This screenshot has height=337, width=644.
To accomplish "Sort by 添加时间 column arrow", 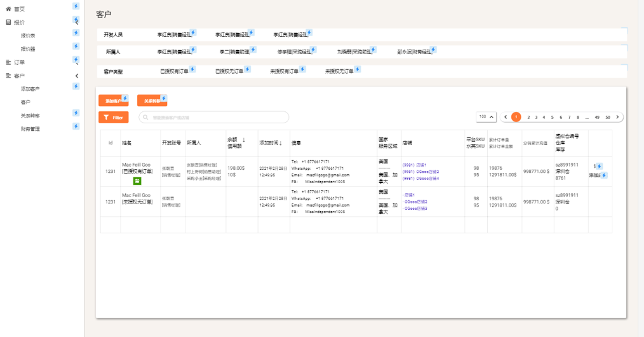I will pyautogui.click(x=281, y=143).
